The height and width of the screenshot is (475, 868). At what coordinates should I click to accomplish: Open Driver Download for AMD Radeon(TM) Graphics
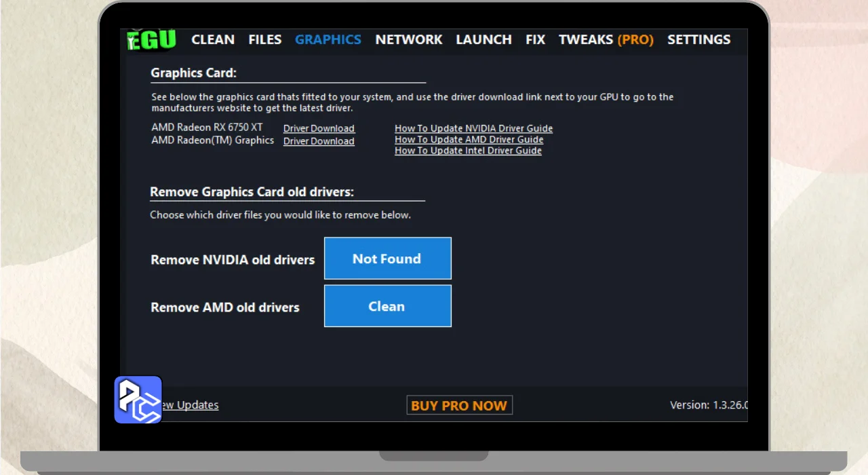pyautogui.click(x=319, y=141)
